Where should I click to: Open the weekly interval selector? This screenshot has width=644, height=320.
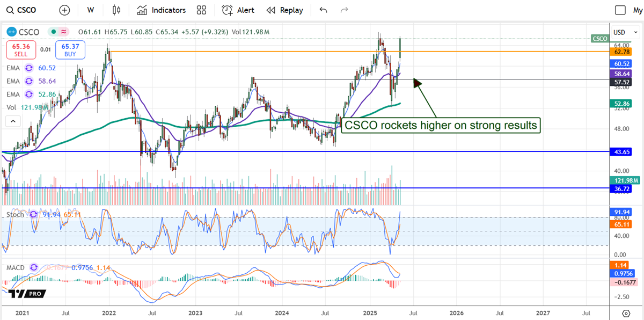(x=91, y=10)
